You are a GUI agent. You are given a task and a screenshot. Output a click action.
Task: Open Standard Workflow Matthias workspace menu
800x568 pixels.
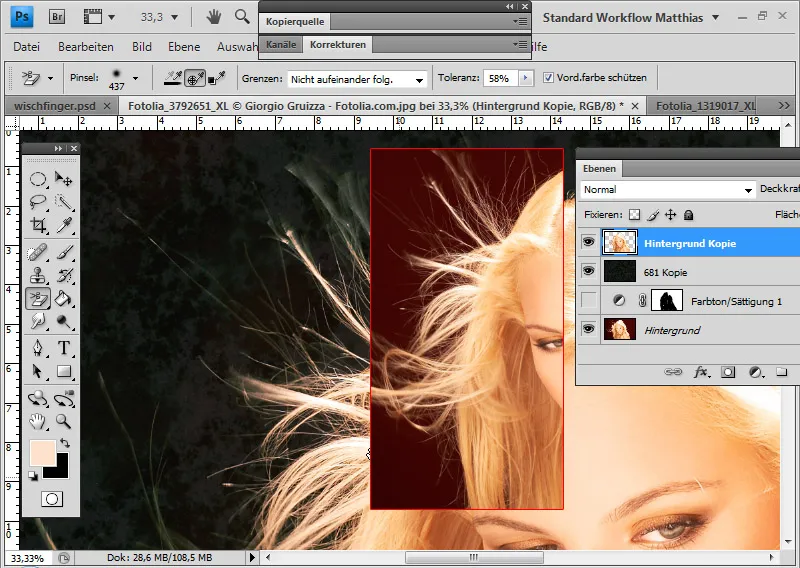point(631,17)
